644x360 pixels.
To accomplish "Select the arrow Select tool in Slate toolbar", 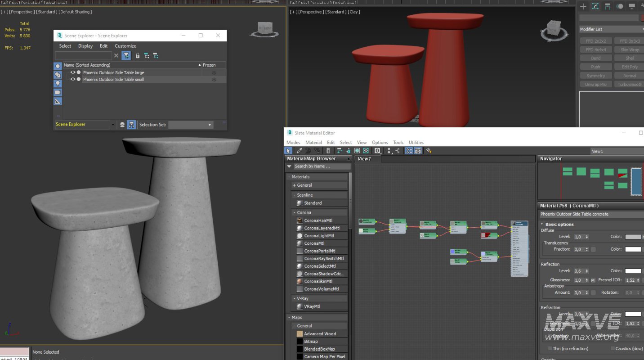I will coord(288,151).
